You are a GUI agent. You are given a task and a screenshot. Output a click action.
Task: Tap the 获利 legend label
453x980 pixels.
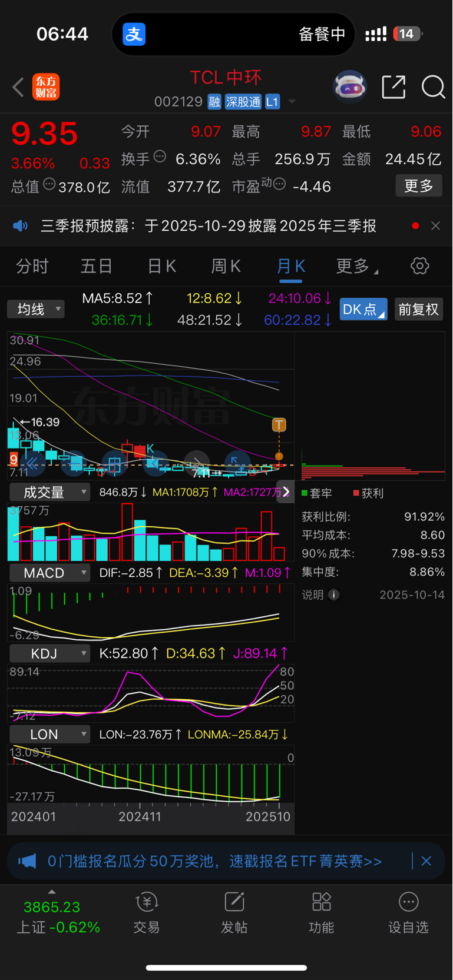point(368,493)
